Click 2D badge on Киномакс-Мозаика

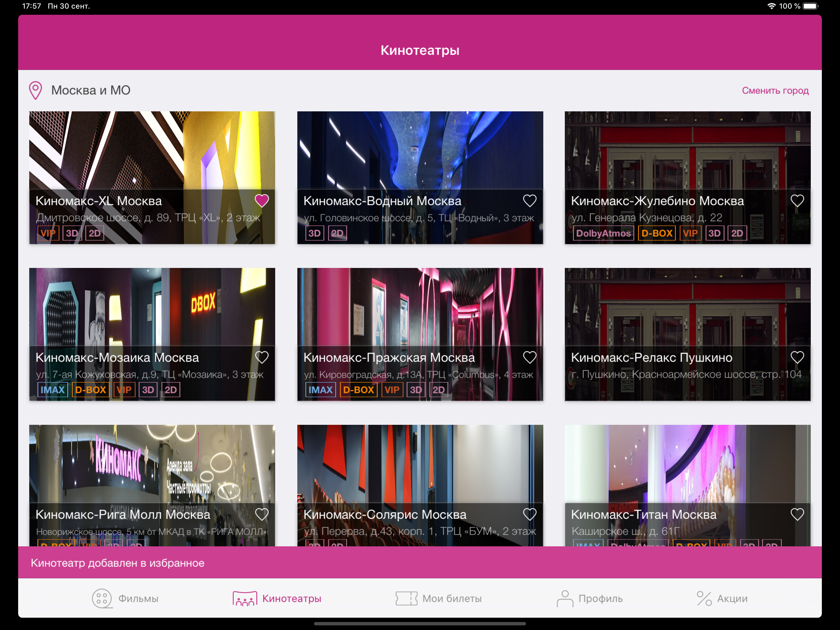[171, 389]
